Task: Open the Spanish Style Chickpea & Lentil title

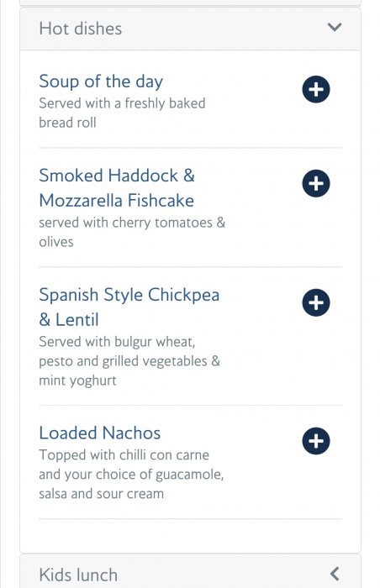Action: coord(129,307)
